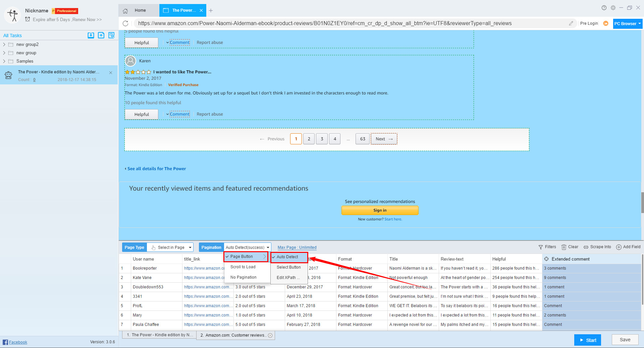This screenshot has width=644, height=348.
Task: Add a new browser tab with plus
Action: click(x=211, y=11)
